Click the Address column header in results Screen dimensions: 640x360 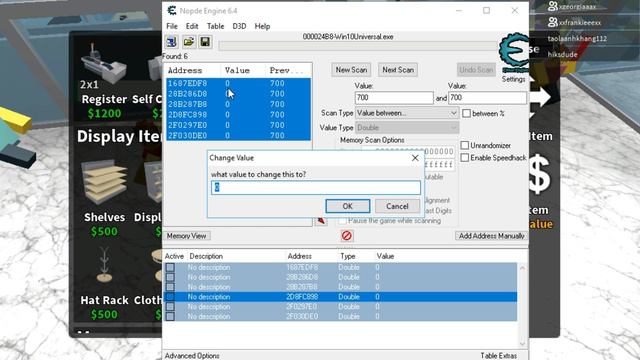point(185,70)
